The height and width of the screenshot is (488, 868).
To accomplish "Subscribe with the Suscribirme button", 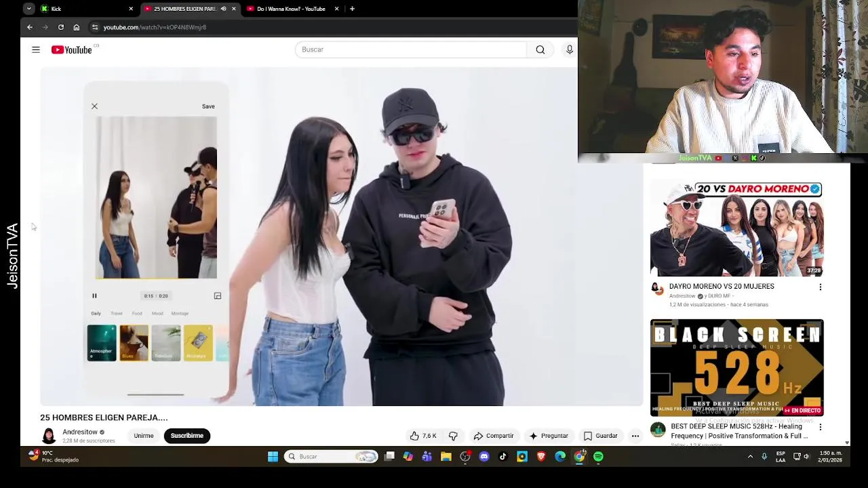I will pyautogui.click(x=187, y=436).
